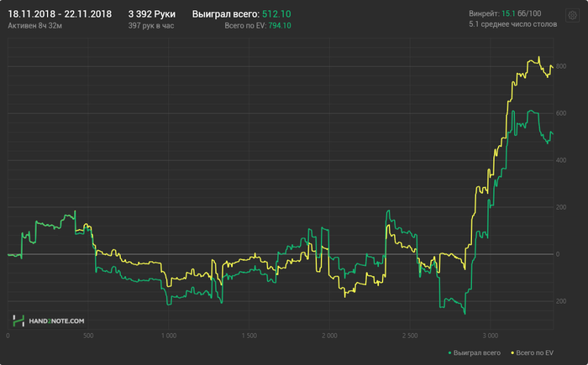The width and height of the screenshot is (588, 365).
Task: Click the 1 000 hands x-axis marker
Action: (x=169, y=336)
